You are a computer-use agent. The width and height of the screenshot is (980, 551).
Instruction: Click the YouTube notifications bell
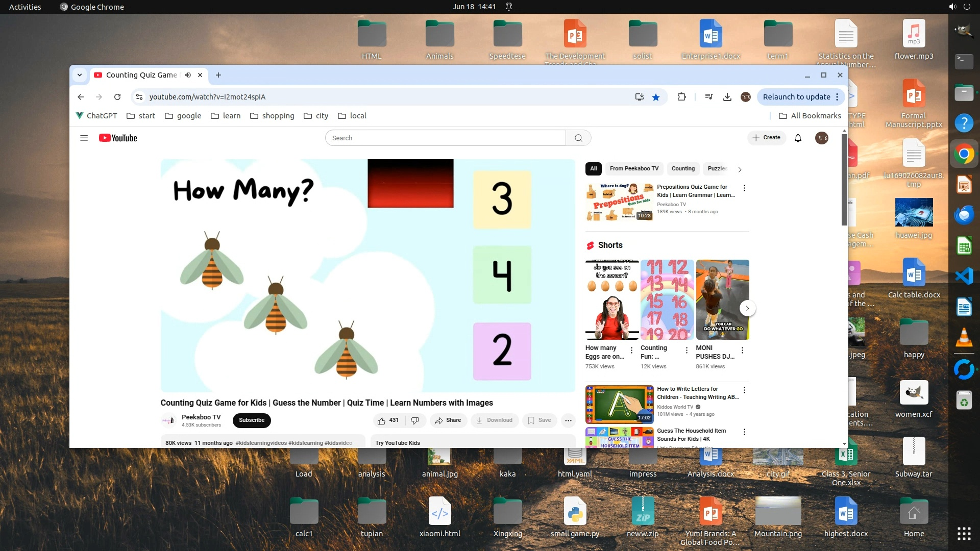(798, 138)
